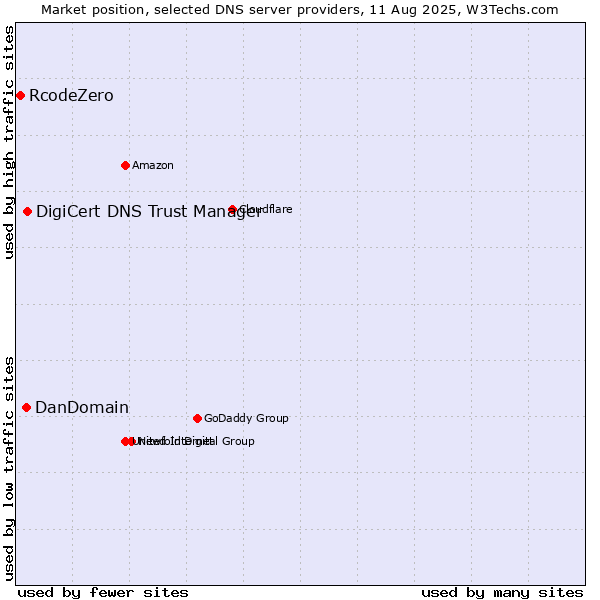
Task: Click the 'used by many sites' axis label
Action: (x=502, y=593)
